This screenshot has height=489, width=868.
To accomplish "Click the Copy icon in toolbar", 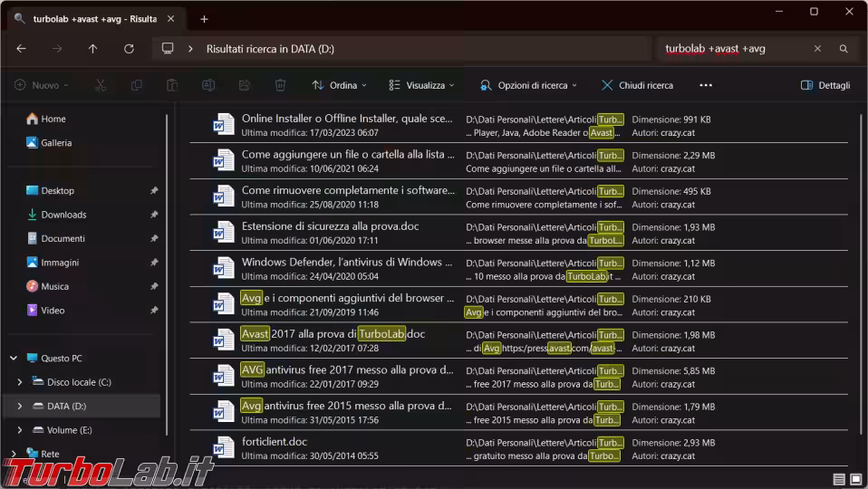I will tap(136, 85).
